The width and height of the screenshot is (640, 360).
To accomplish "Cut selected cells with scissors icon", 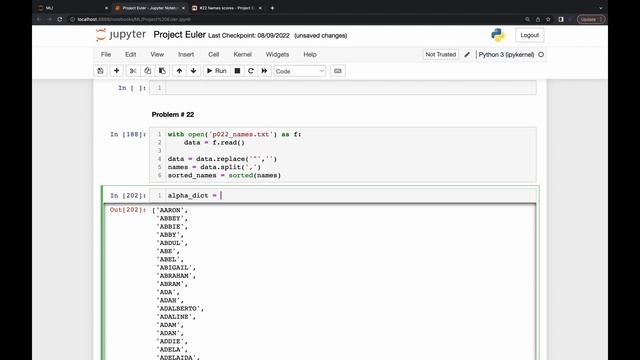I will (133, 71).
